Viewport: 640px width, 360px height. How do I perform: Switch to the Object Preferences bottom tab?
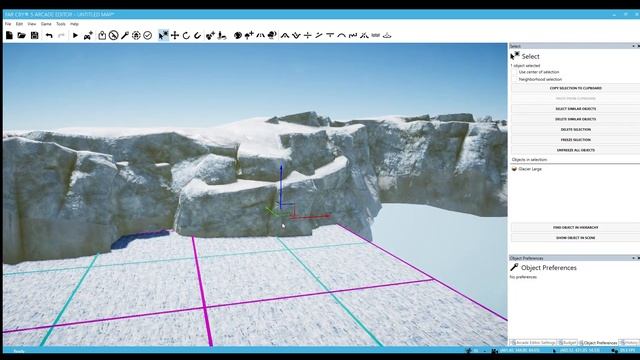[598, 343]
